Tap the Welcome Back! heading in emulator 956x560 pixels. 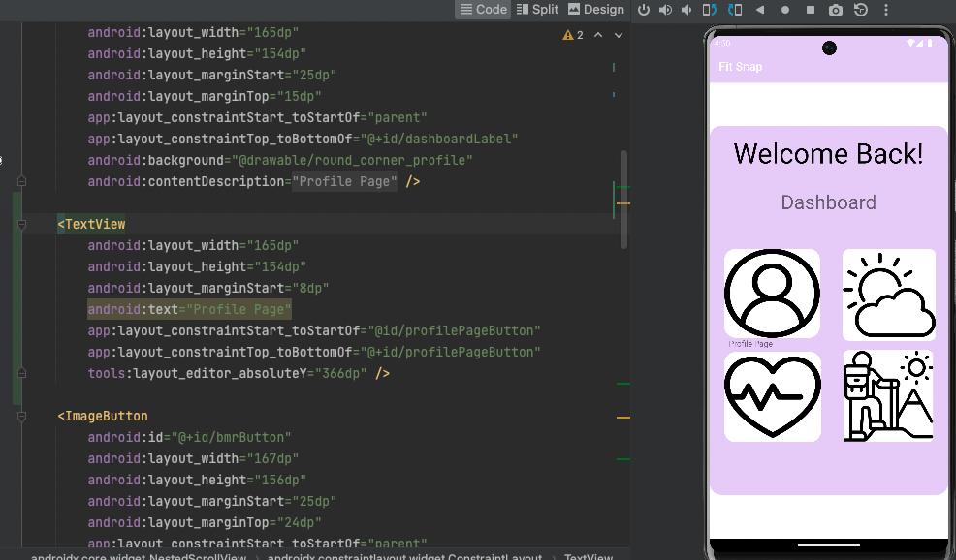click(x=828, y=153)
